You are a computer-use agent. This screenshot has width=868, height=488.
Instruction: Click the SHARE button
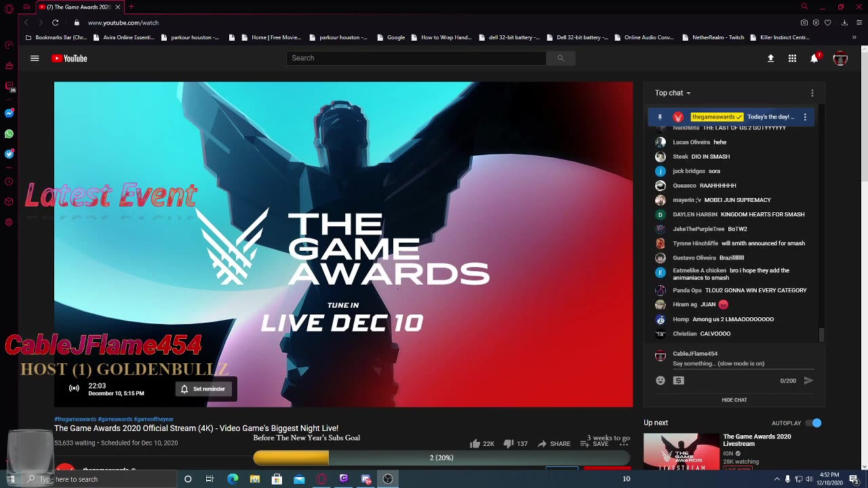(553, 444)
